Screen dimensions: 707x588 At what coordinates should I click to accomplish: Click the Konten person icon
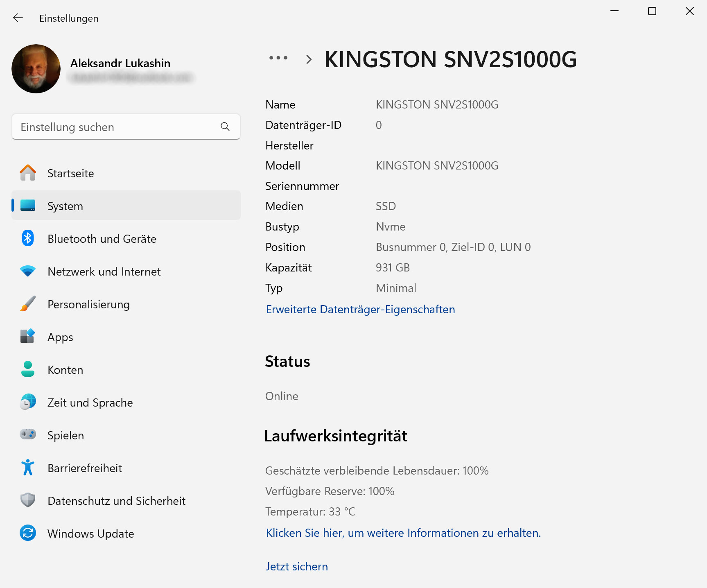[x=28, y=369]
